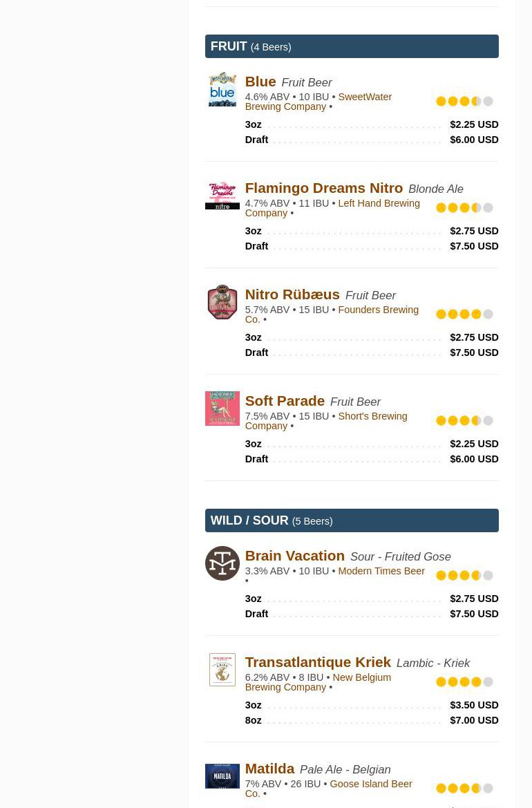532x808 pixels.
Task: Select the FRUIT section header
Action: click(352, 46)
